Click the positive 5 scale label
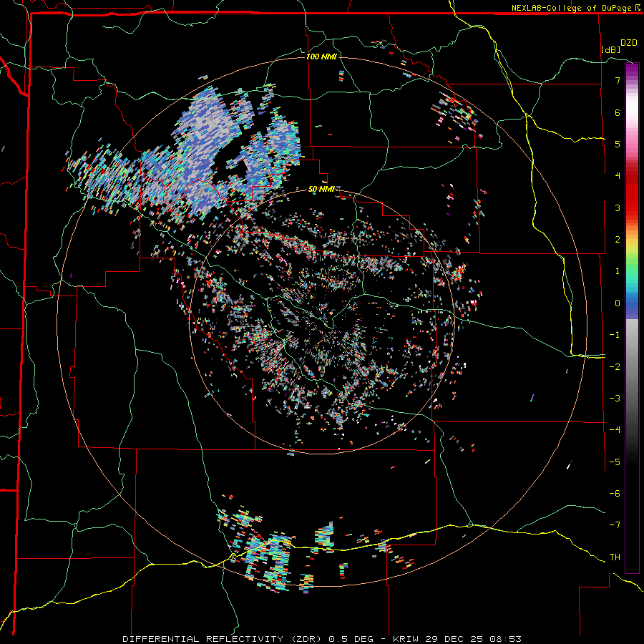Image resolution: width=644 pixels, height=644 pixels. tap(618, 144)
